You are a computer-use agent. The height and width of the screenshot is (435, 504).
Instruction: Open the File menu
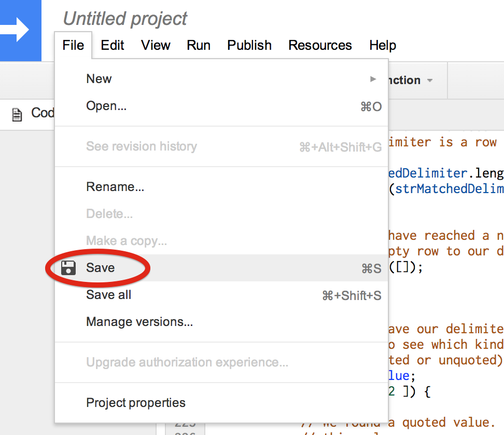[x=73, y=45]
